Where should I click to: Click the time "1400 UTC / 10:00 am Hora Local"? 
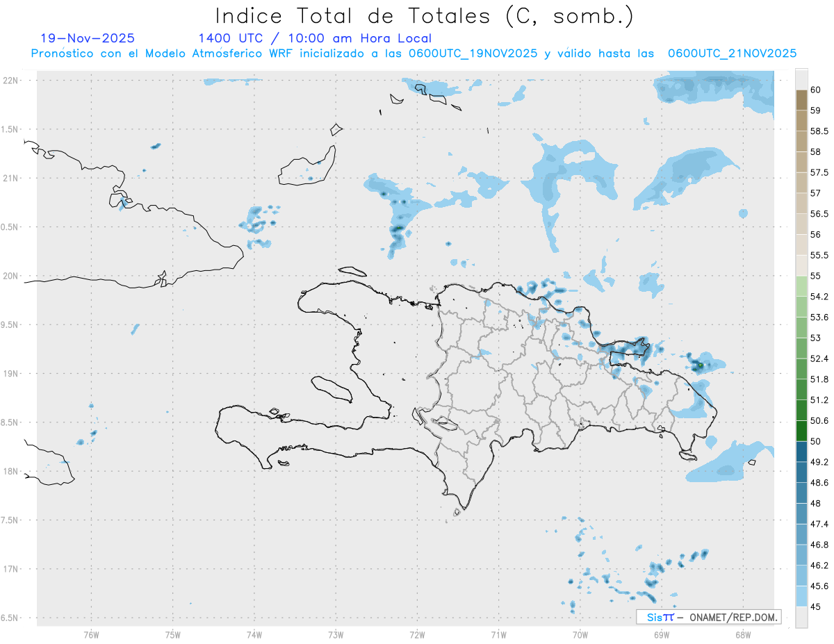[x=315, y=38]
